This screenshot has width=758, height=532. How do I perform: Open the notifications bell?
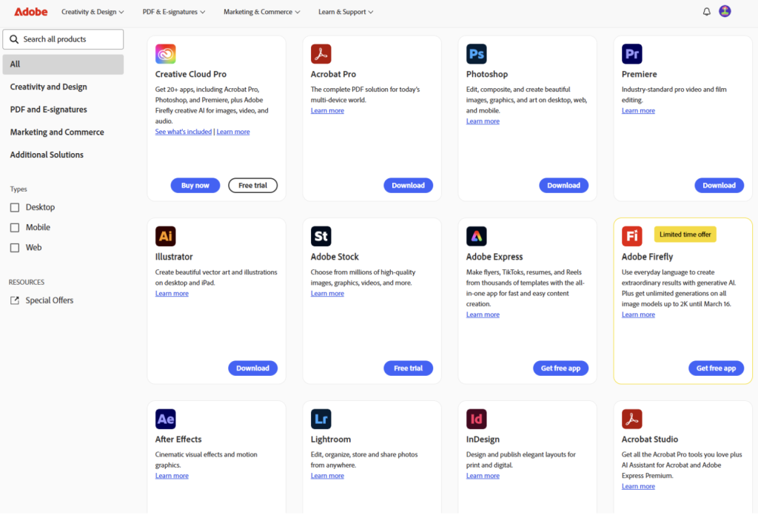tap(706, 11)
